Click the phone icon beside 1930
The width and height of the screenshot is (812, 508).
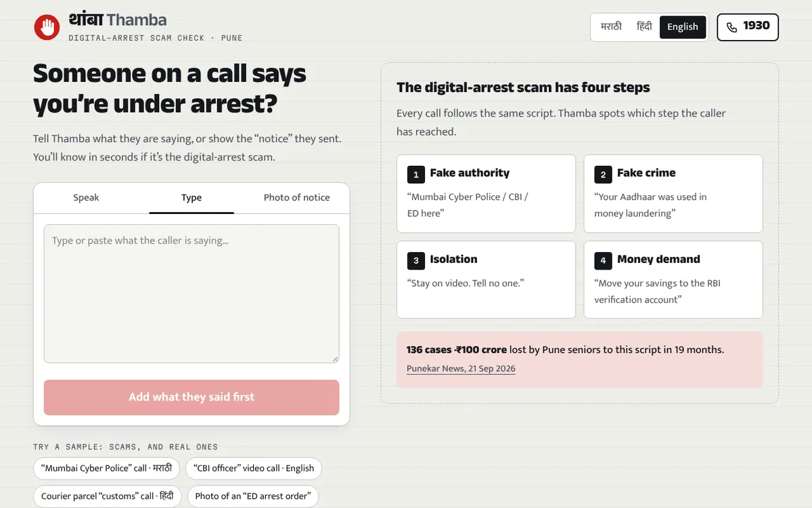(731, 28)
